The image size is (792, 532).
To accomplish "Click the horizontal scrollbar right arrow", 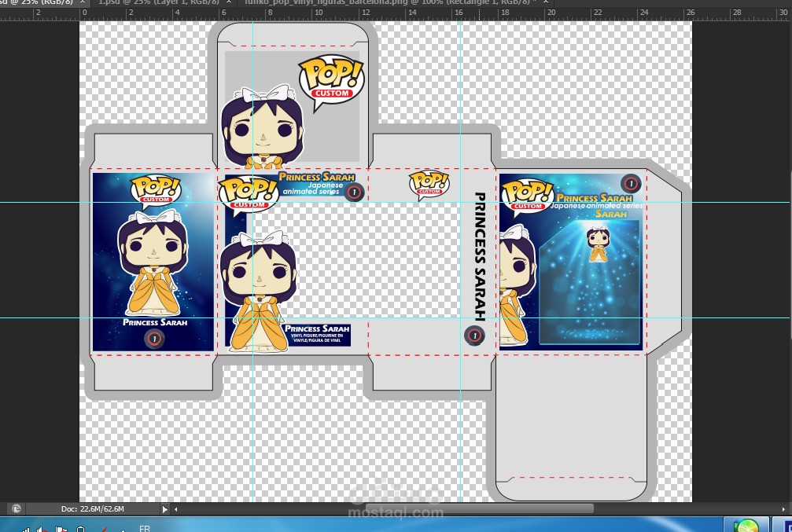I will point(783,509).
